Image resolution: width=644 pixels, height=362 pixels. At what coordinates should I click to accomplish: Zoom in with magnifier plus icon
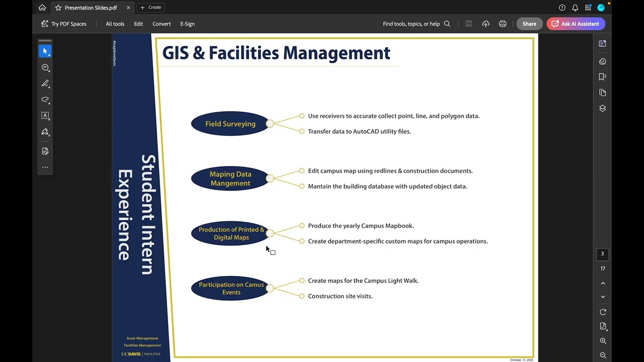(x=603, y=341)
